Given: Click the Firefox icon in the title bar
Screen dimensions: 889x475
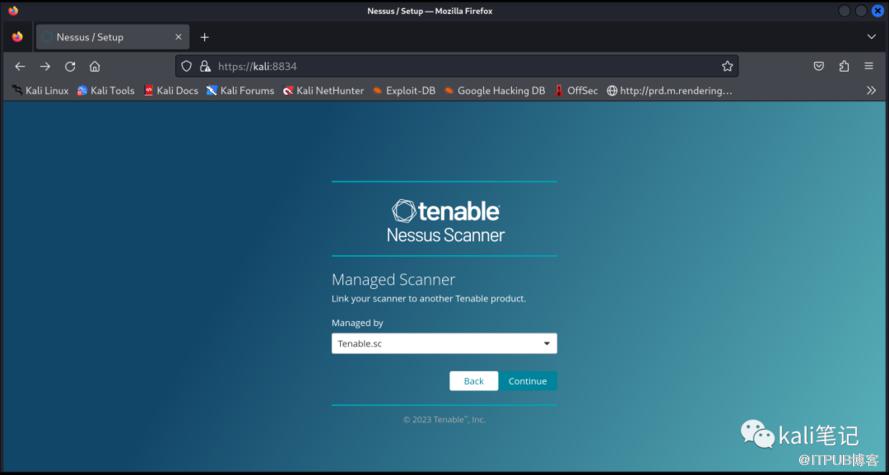Looking at the screenshot, I should point(13,11).
